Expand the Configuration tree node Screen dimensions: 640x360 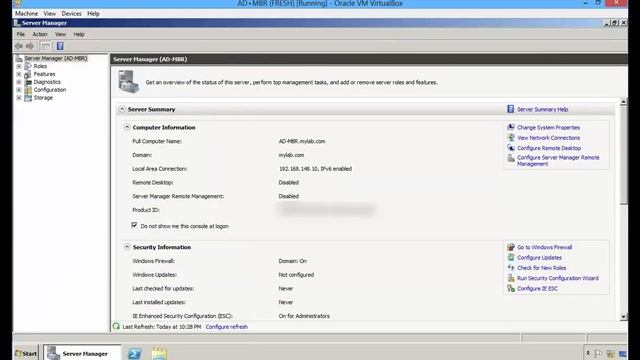click(x=19, y=90)
